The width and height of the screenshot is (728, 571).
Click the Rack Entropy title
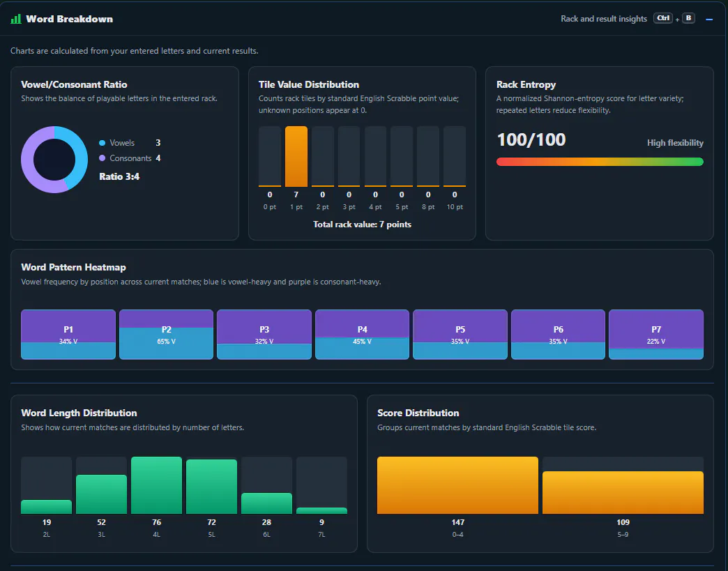pyautogui.click(x=526, y=84)
